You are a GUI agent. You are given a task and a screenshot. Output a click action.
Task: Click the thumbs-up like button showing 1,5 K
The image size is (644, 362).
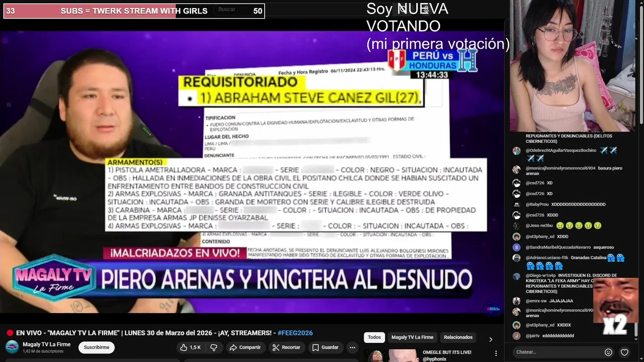tap(190, 347)
